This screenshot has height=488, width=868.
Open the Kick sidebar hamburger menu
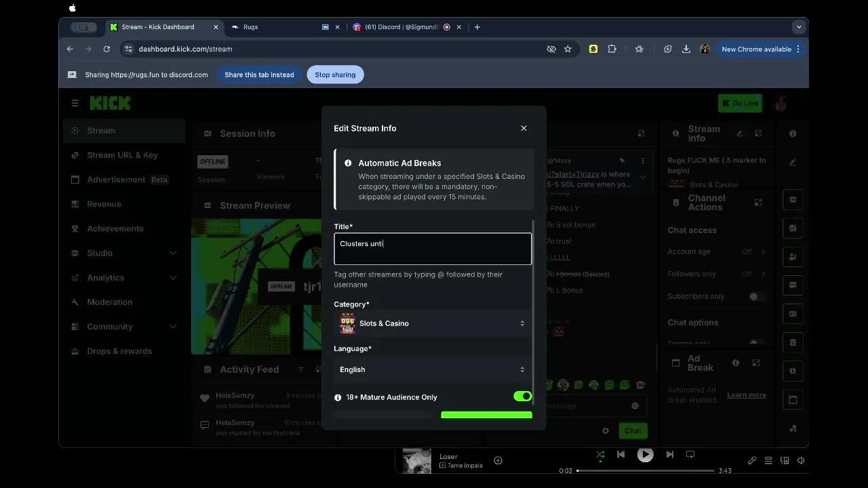click(75, 103)
